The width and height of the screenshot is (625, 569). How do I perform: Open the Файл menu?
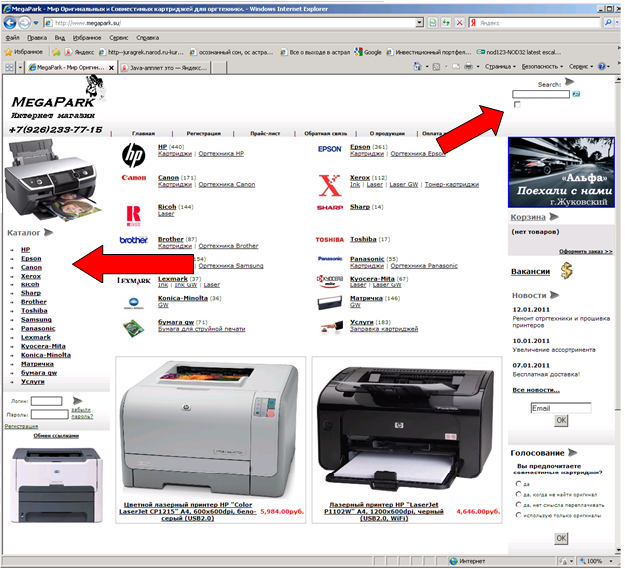(12, 37)
